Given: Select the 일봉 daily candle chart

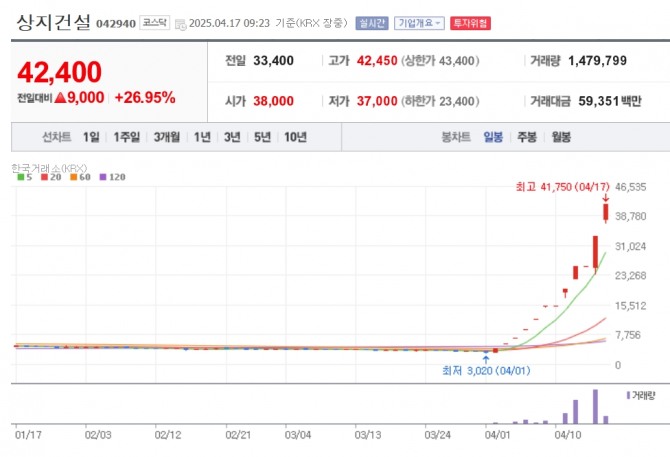Looking at the screenshot, I should click(493, 137).
